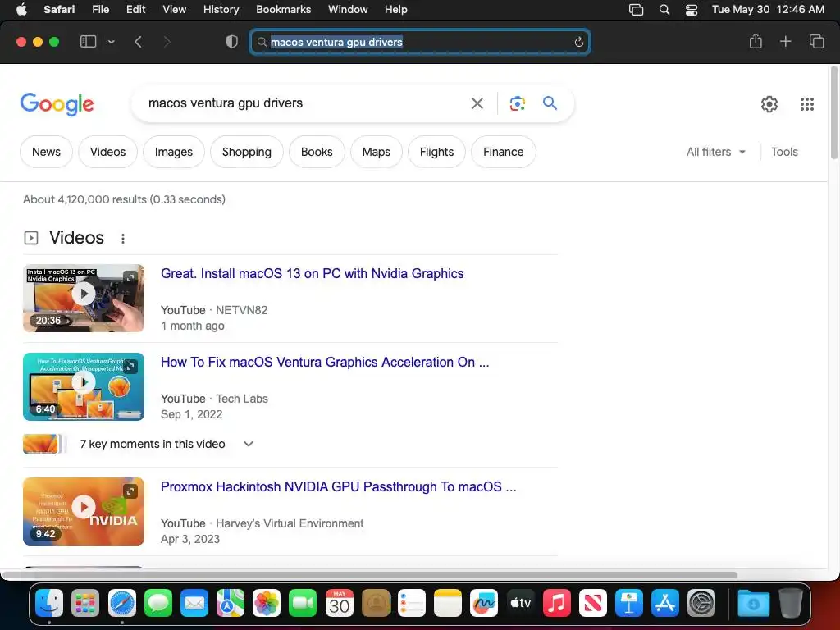
Task: Reload the page in address bar
Action: tap(578, 42)
